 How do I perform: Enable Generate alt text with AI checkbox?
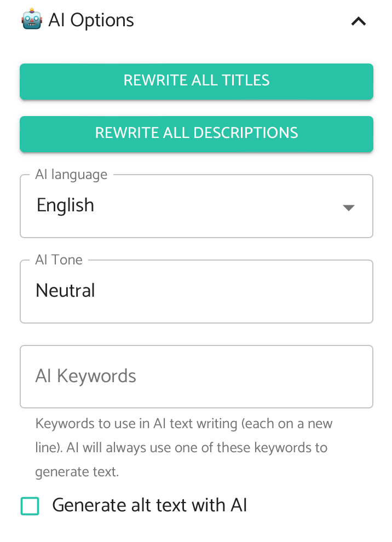30,506
